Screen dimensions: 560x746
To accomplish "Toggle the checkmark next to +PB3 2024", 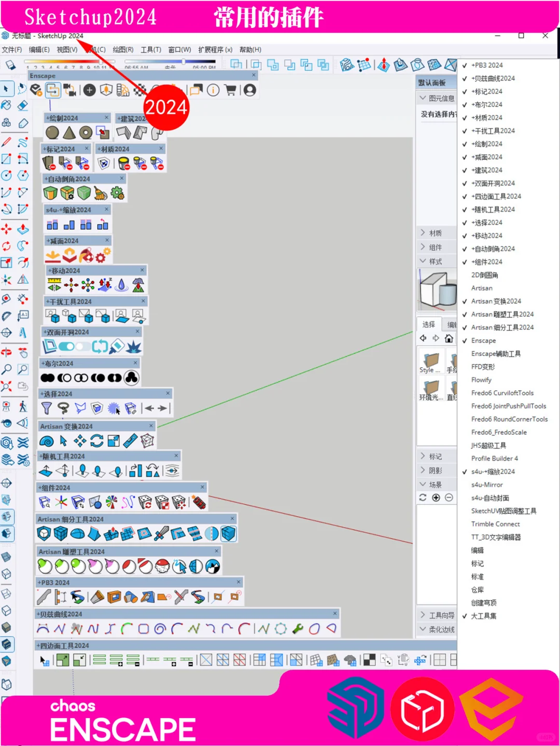I will click(x=464, y=65).
